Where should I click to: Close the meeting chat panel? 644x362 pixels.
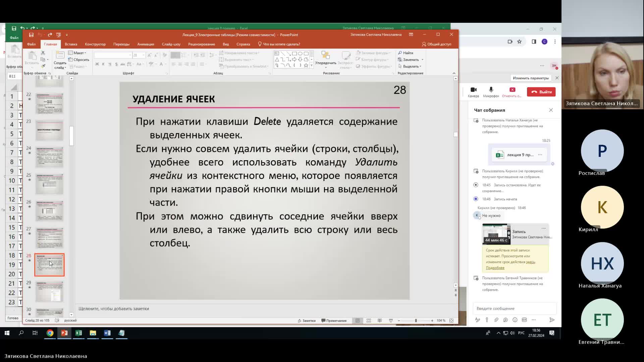click(x=551, y=110)
